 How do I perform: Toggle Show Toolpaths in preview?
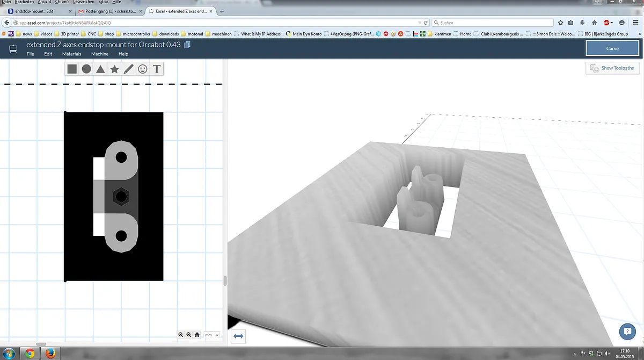(x=612, y=68)
